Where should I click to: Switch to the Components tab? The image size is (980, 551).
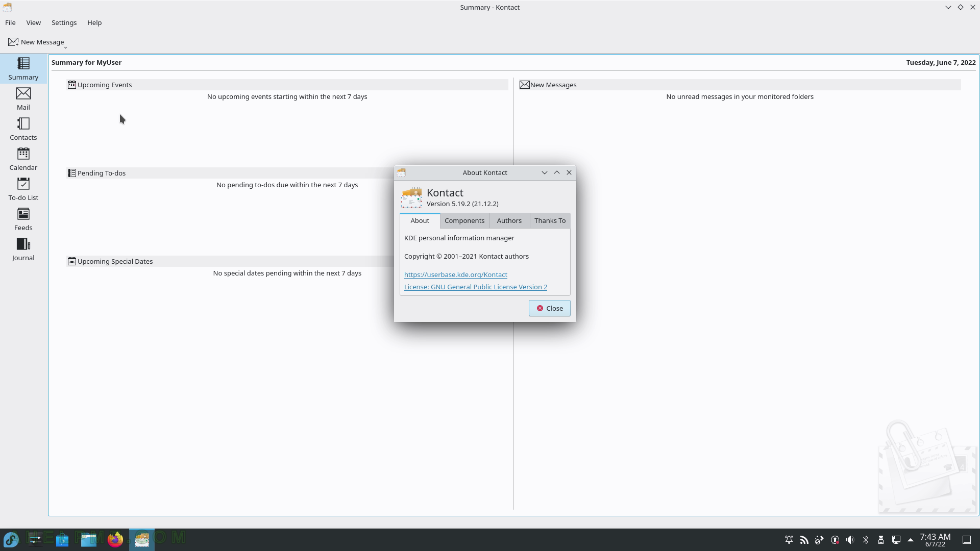(x=464, y=220)
